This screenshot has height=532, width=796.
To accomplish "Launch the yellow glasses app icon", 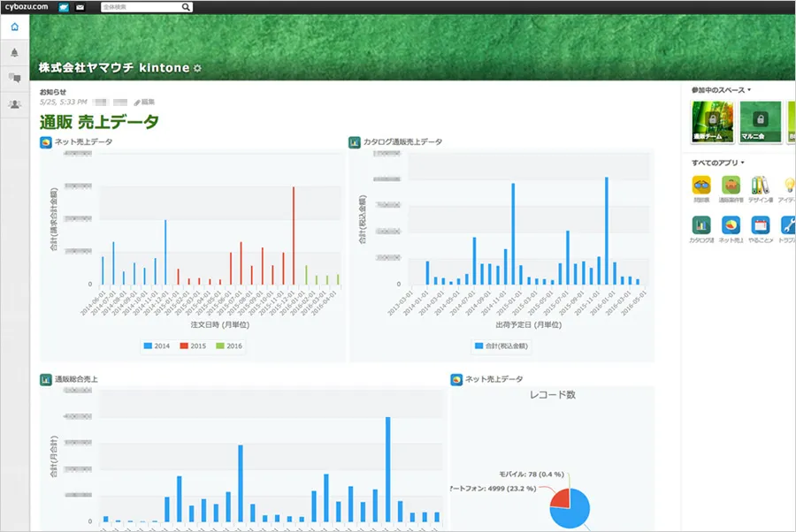I will (701, 185).
